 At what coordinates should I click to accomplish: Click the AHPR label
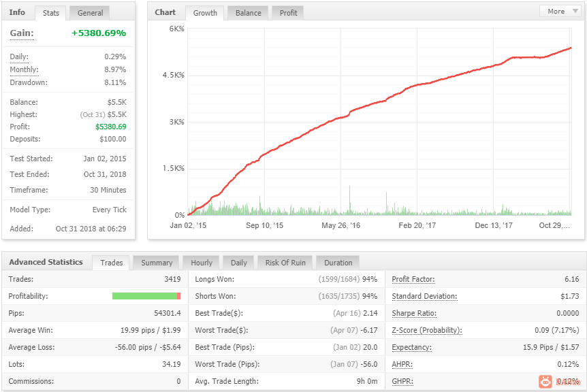tap(402, 364)
